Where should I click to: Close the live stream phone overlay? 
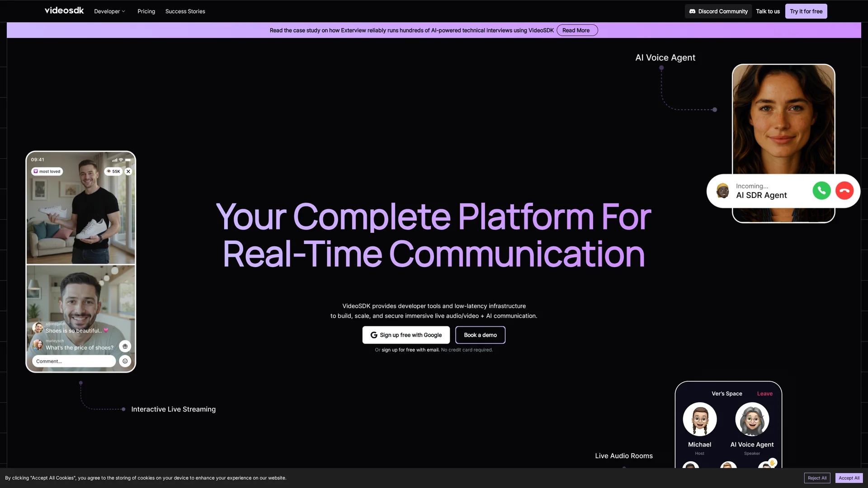point(128,172)
